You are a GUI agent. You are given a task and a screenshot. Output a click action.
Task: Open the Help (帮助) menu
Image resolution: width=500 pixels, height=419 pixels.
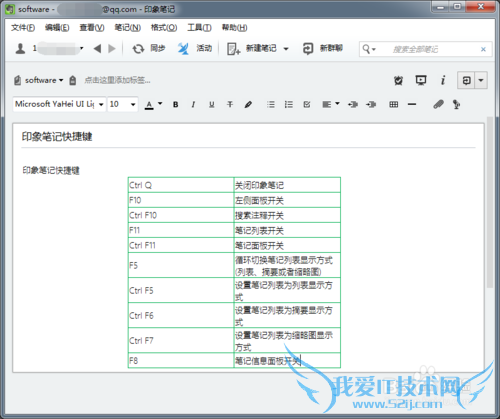pos(234,28)
